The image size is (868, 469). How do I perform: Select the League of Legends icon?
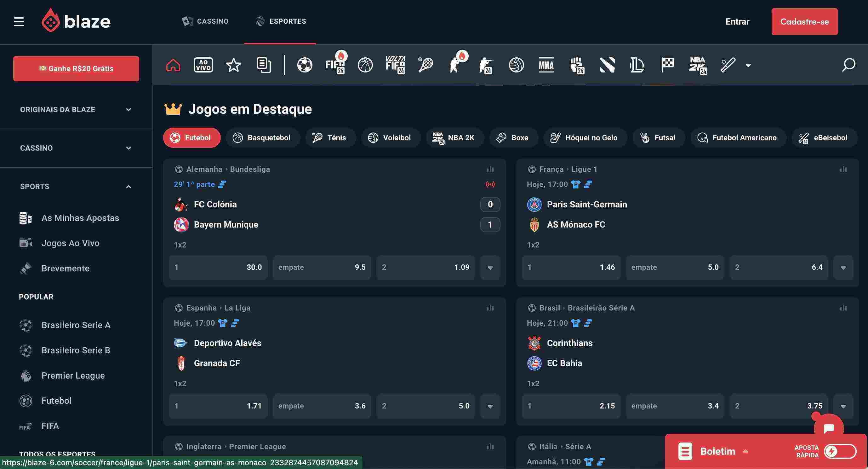coord(637,65)
